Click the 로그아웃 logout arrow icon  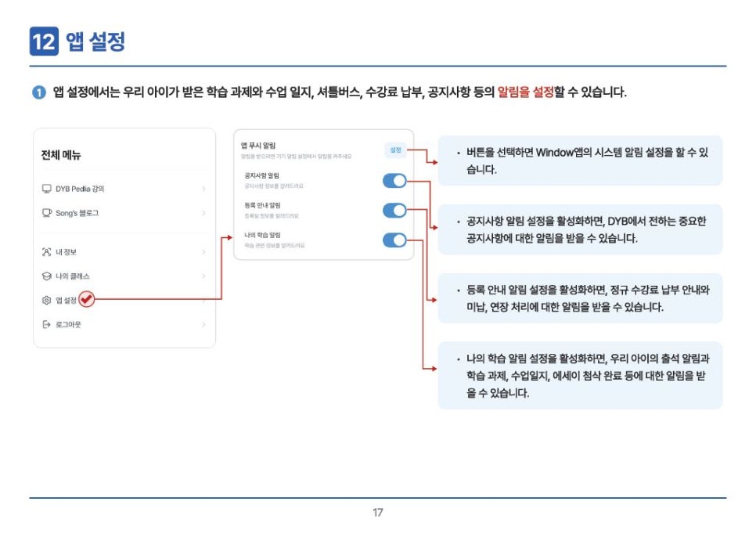click(45, 324)
